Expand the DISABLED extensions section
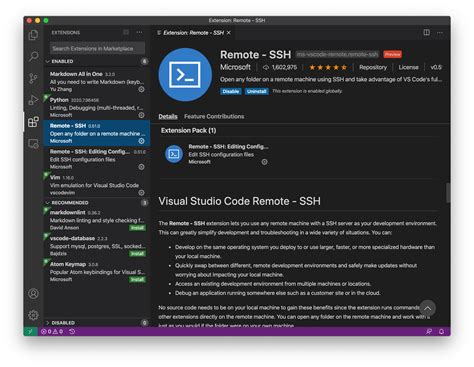The width and height of the screenshot is (474, 367). 97,323
